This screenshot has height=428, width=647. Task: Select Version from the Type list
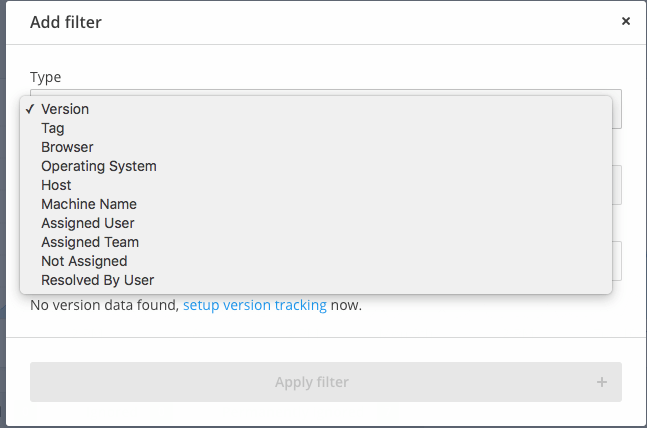pos(65,109)
